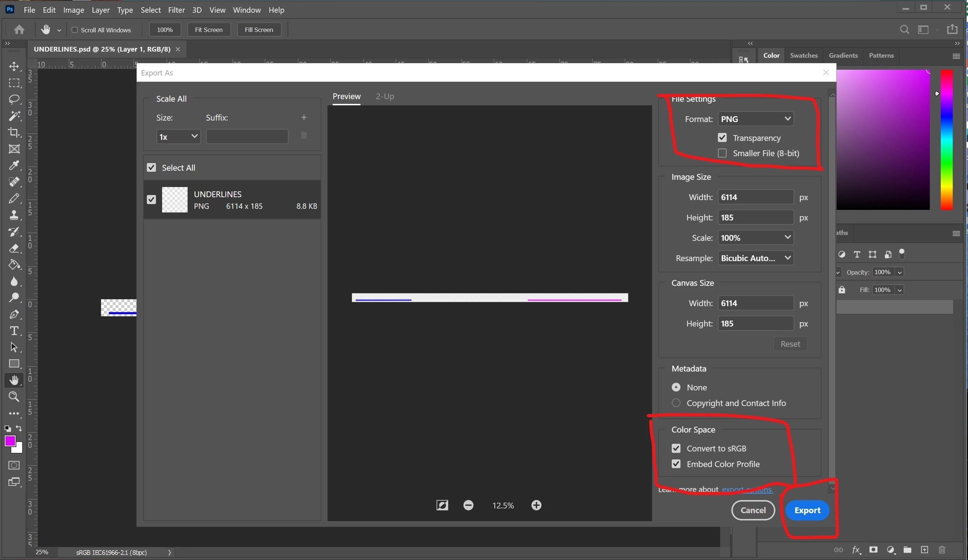Click the zoom in plus icon in preview
968x560 pixels.
[x=536, y=505]
